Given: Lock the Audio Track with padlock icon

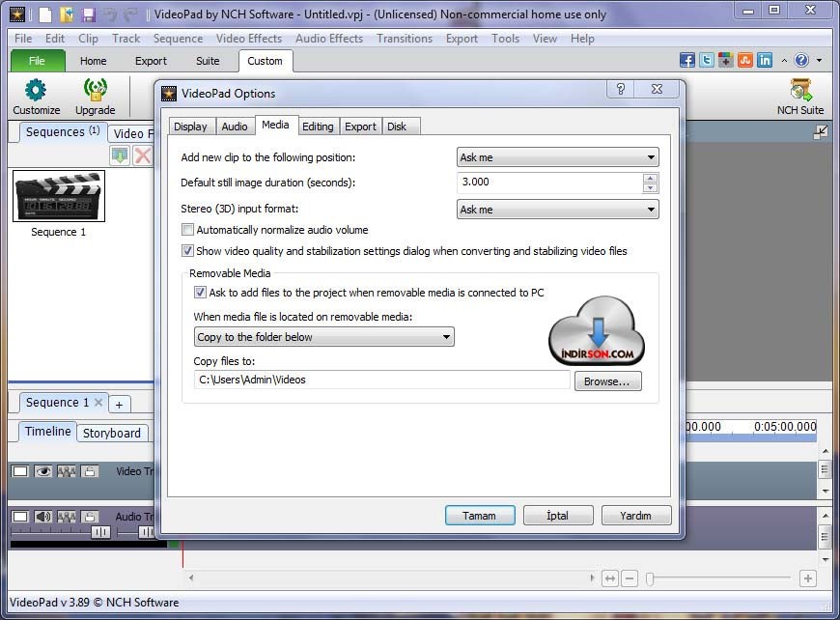Looking at the screenshot, I should (90, 517).
